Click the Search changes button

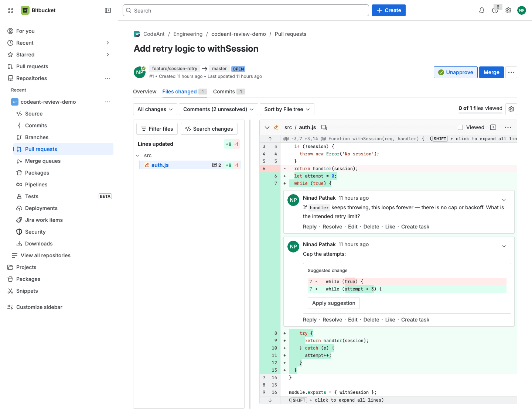(209, 129)
